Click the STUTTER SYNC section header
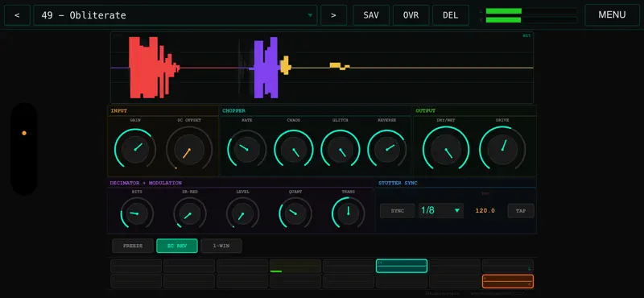The height and width of the screenshot is (298, 644). click(x=398, y=183)
